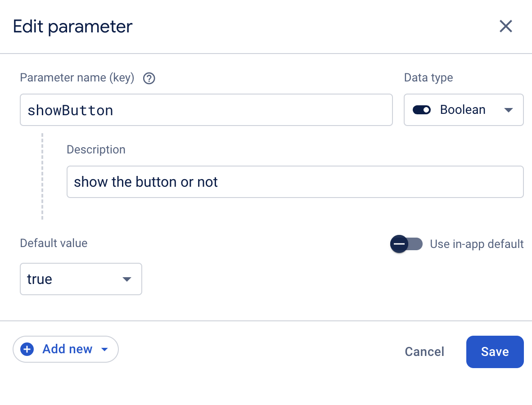Focus the showButton parameter name field

pyautogui.click(x=206, y=110)
